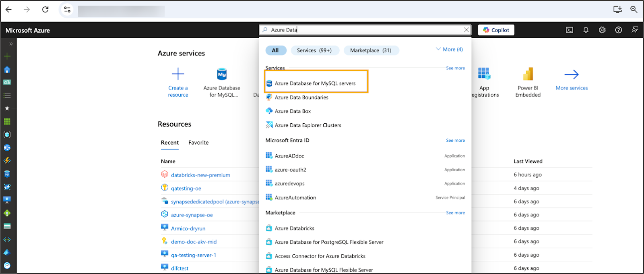Click inside the Azure search field
Viewport: 644px width, 274px height.
[x=362, y=30]
